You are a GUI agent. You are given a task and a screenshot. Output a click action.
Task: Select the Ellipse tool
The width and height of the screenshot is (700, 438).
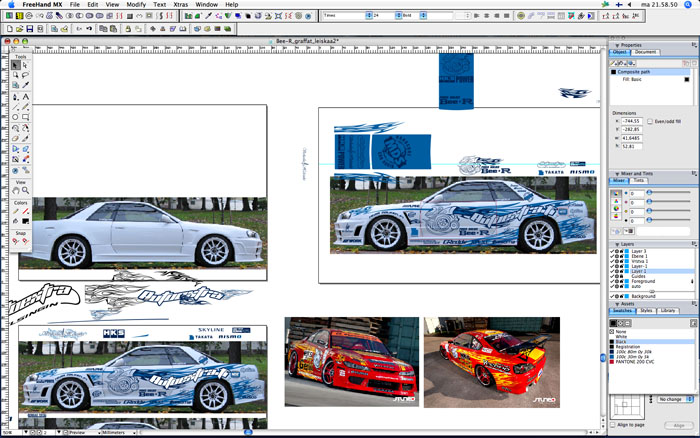[x=16, y=117]
